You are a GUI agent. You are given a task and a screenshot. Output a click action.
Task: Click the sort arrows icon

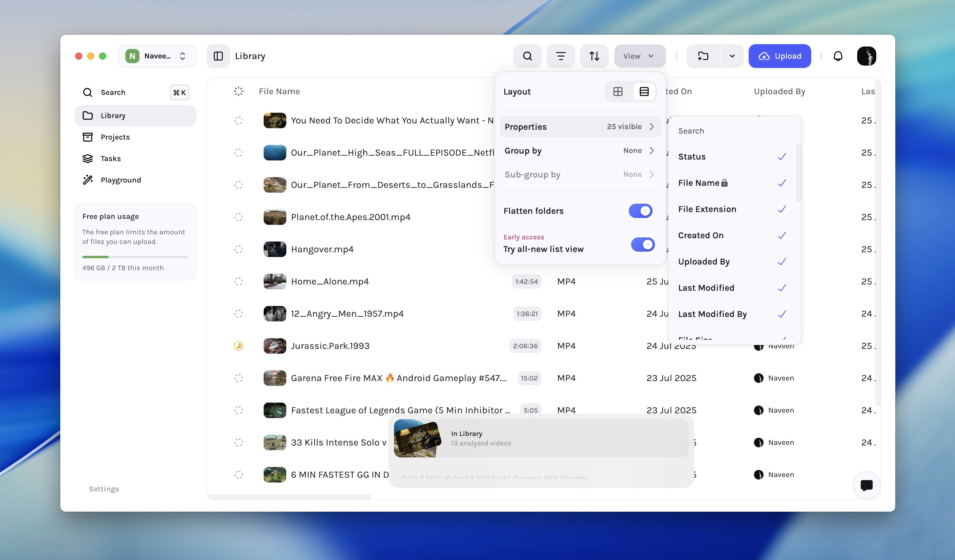pos(594,56)
